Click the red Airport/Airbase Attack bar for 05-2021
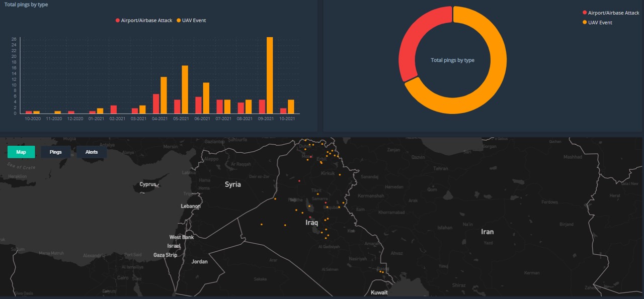The image size is (644, 299). [177, 107]
